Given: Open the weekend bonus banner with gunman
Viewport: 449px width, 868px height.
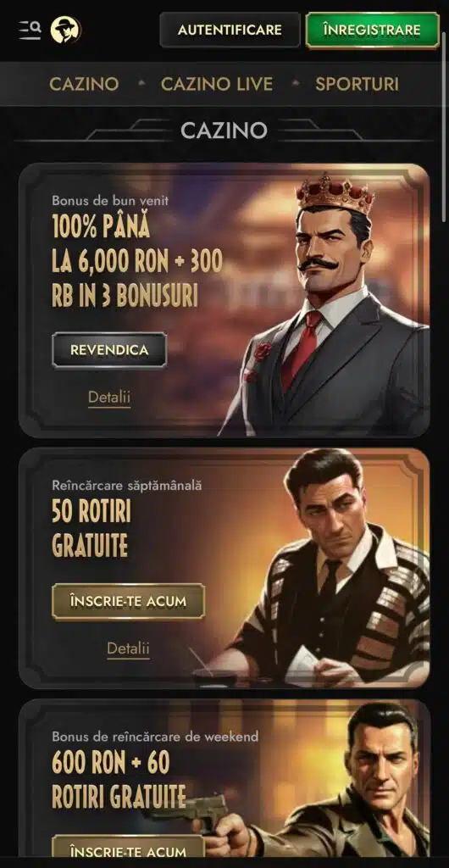Looking at the screenshot, I should (224, 778).
